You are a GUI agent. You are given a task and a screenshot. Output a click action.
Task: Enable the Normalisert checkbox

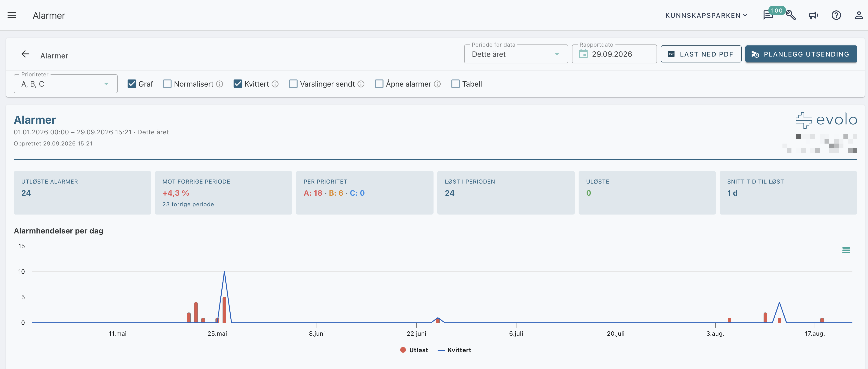point(167,84)
